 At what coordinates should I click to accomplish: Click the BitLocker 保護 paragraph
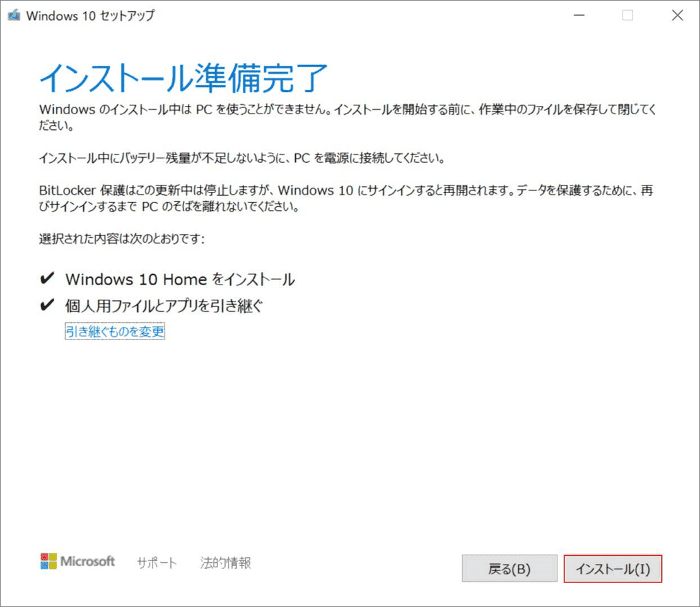346,198
